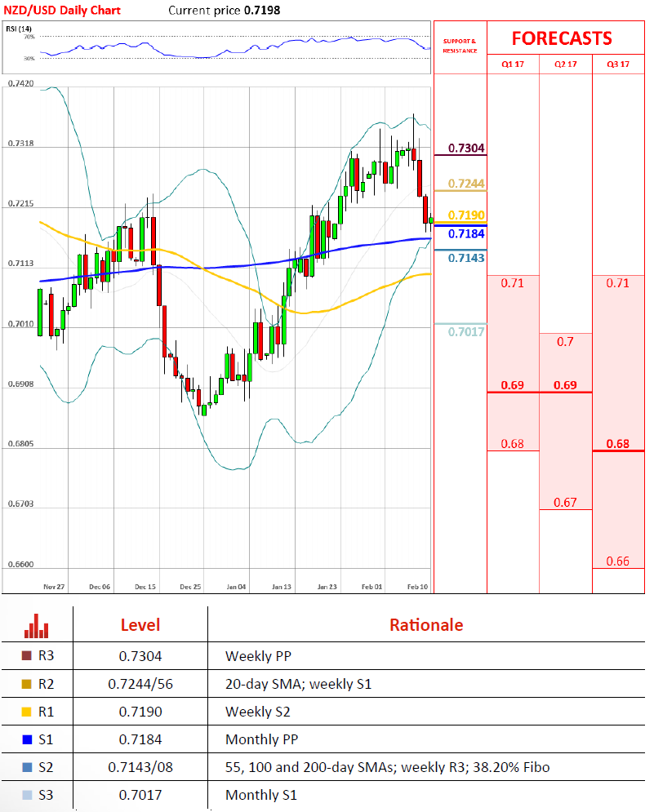Click the 0.7010 price axis label
This screenshot has width=654, height=812.
click(20, 324)
